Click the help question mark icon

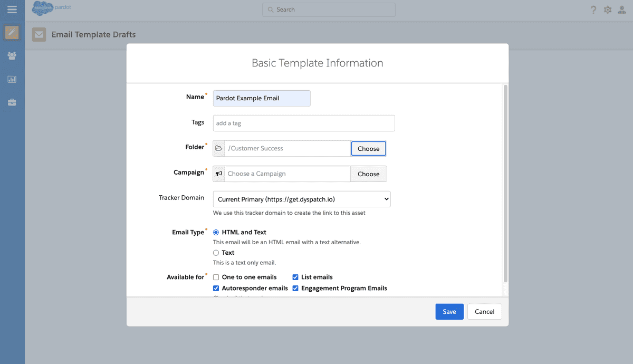click(x=593, y=9)
